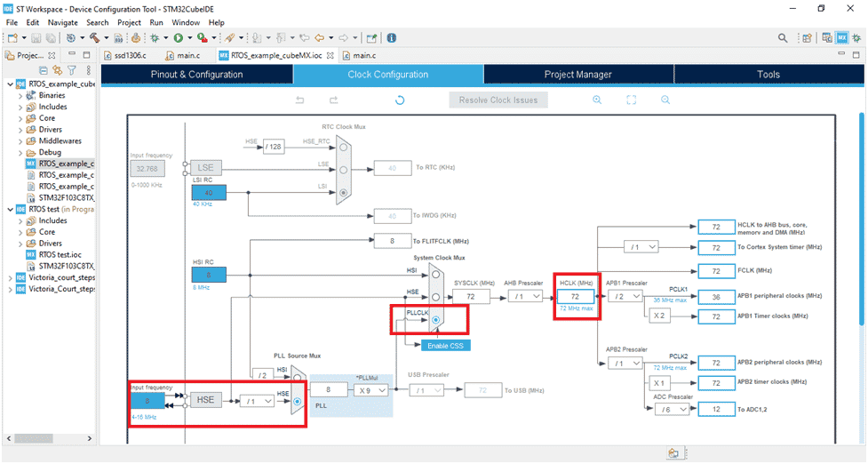Select LSE in RTC Clock Mux

[343, 170]
